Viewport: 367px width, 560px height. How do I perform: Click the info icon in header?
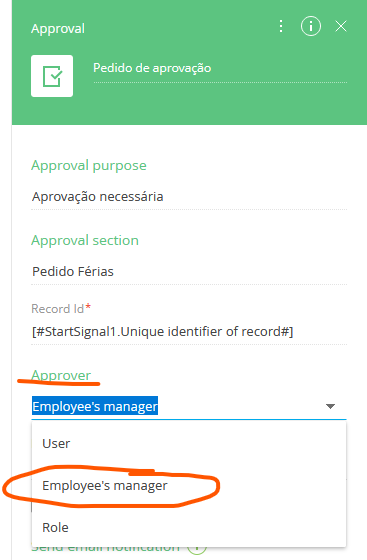pyautogui.click(x=311, y=26)
